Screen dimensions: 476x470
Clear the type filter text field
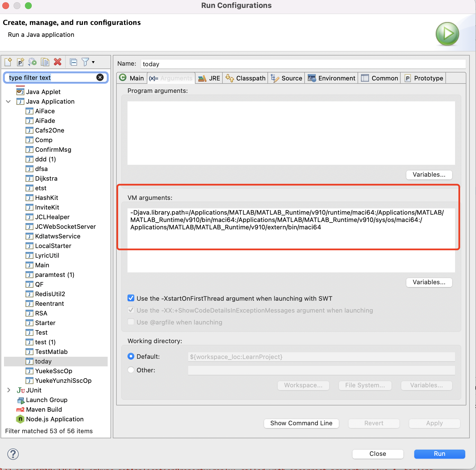coord(100,77)
